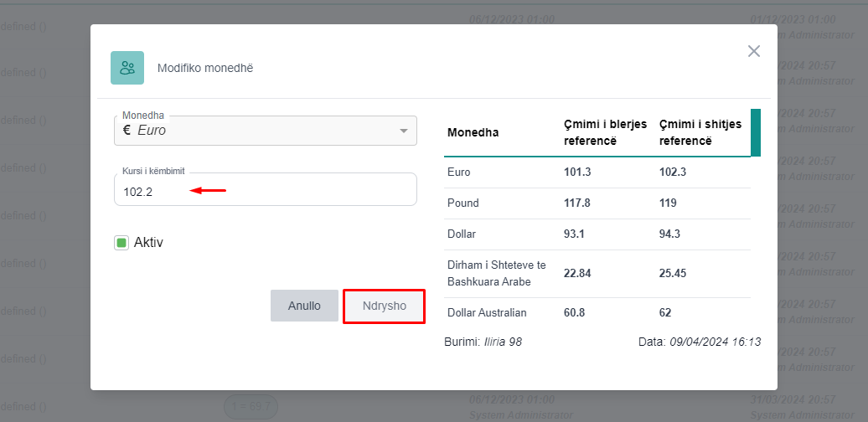Click the Kursi i këmbimit input field
The image size is (868, 422).
(265, 192)
